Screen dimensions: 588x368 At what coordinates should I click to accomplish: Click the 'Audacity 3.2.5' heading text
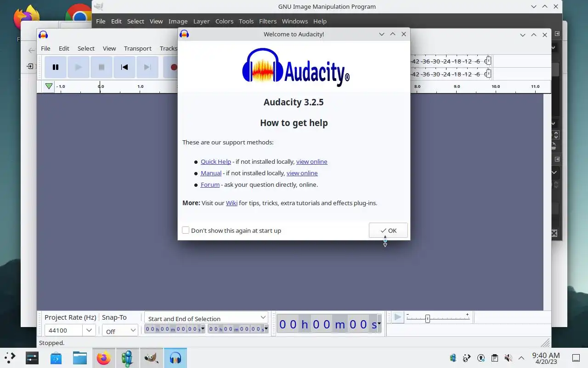coord(294,102)
